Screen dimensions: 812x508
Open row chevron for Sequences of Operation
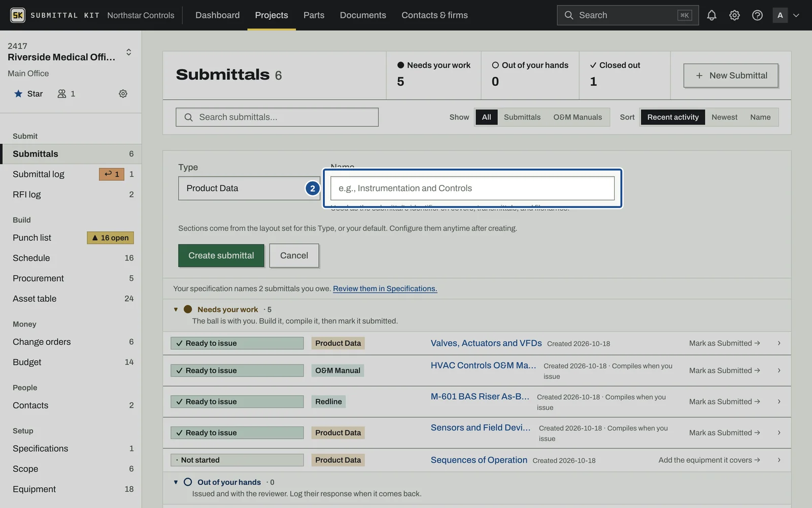pos(779,460)
